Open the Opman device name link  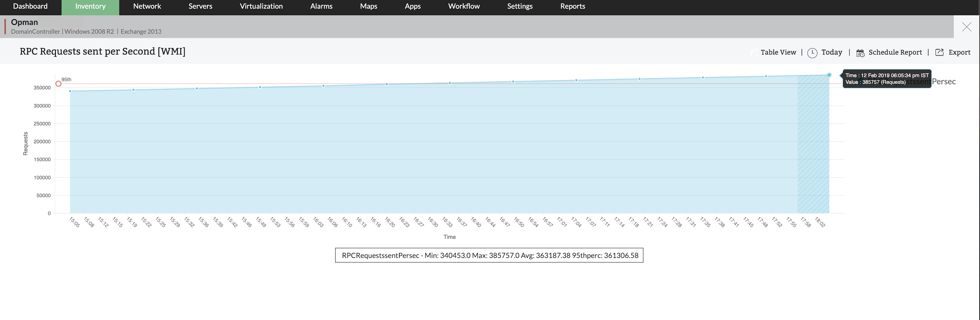24,22
